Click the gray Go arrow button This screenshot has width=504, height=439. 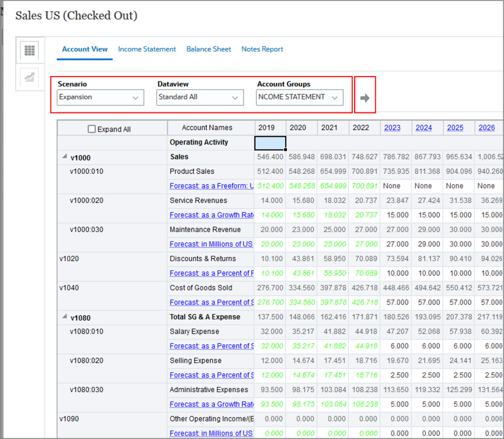point(365,98)
